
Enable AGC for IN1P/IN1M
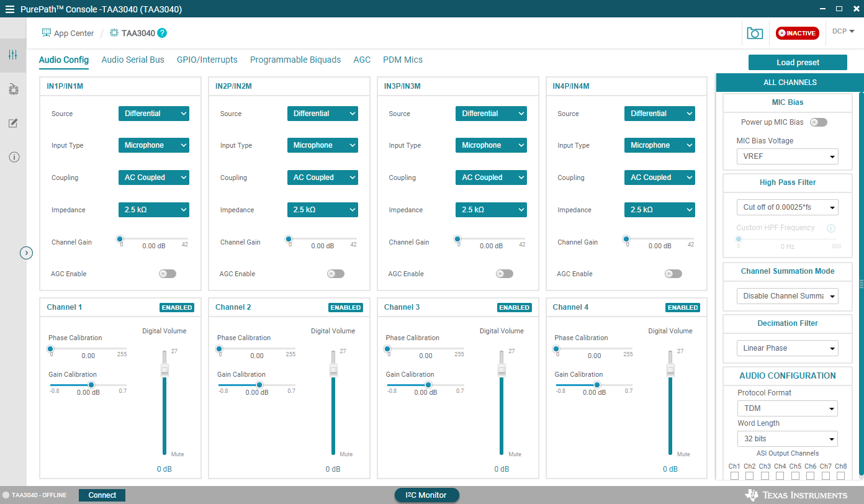tap(168, 274)
